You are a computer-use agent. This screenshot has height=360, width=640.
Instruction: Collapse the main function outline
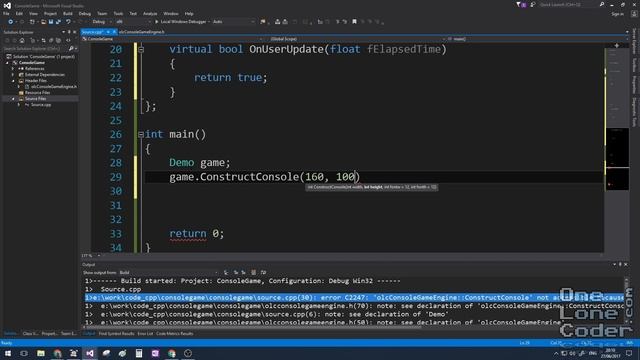click(x=141, y=134)
